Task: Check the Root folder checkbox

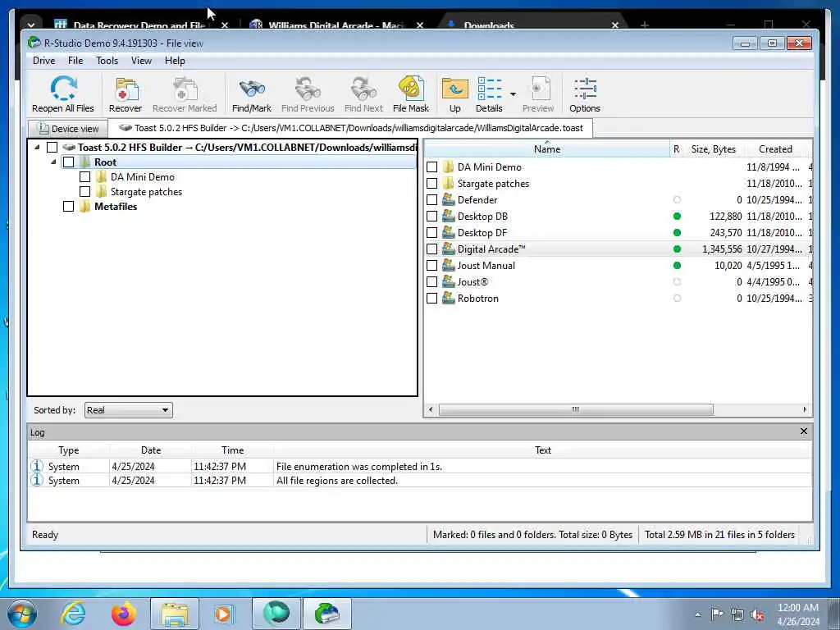Action: point(69,162)
